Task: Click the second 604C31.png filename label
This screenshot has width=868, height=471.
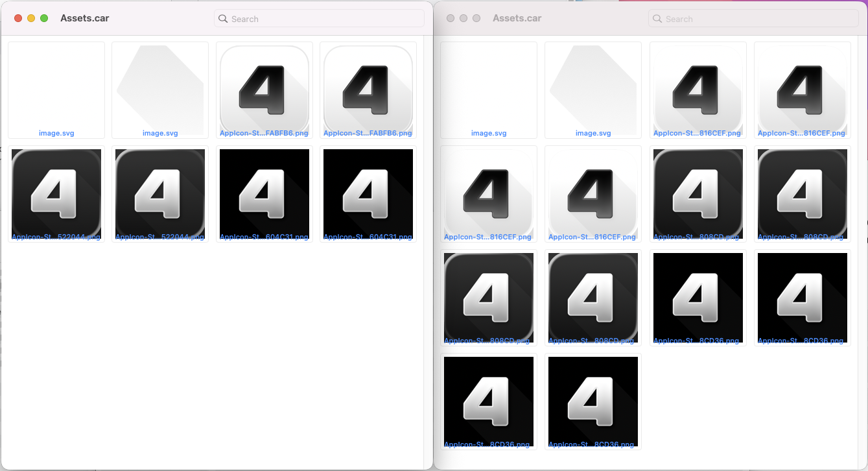Action: [x=368, y=237]
